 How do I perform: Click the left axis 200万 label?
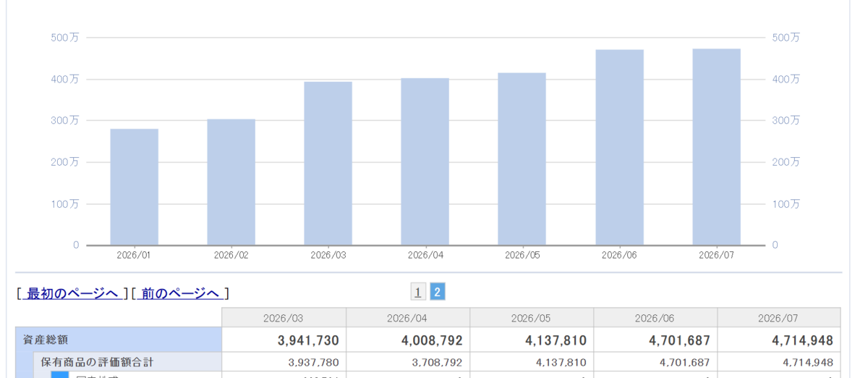point(65,162)
